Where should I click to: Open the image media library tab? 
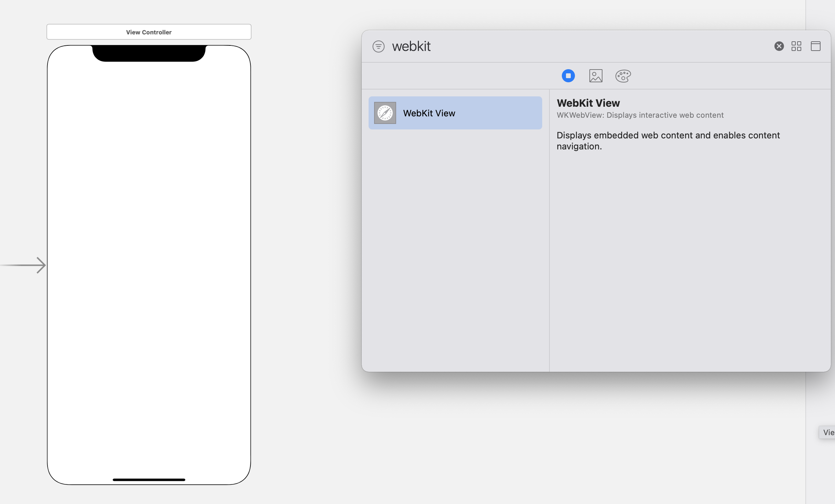point(596,76)
